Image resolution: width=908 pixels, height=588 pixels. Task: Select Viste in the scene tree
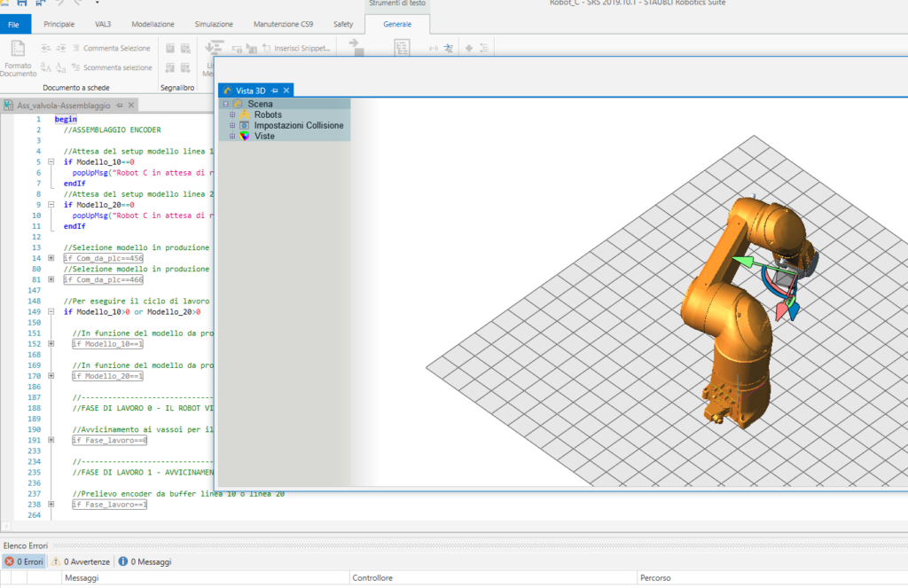point(264,137)
